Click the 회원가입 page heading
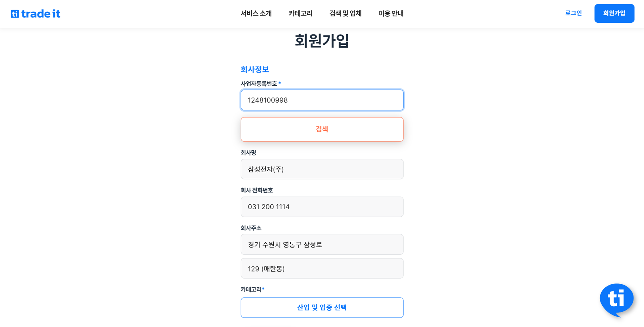644x327 pixels. click(x=321, y=41)
